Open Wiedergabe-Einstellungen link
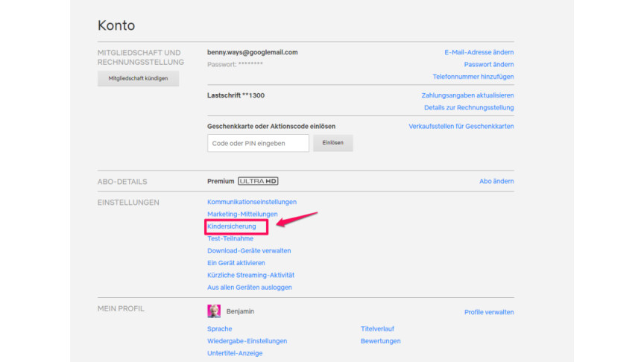Screen dimensions: 644x362 coord(247,341)
